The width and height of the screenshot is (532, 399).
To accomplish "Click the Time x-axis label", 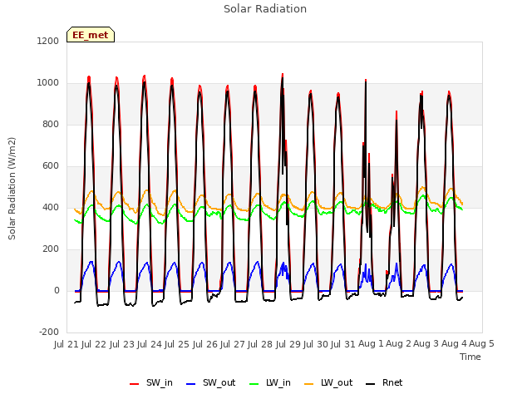I will (x=470, y=357).
